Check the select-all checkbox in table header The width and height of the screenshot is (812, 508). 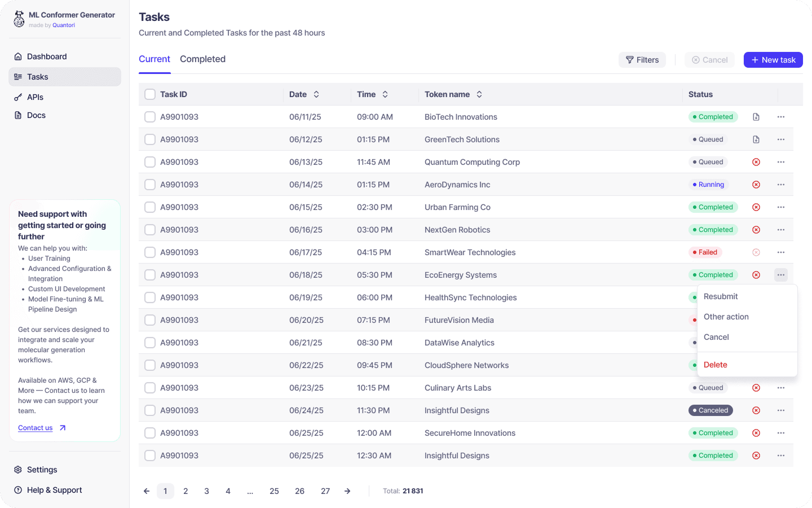150,94
